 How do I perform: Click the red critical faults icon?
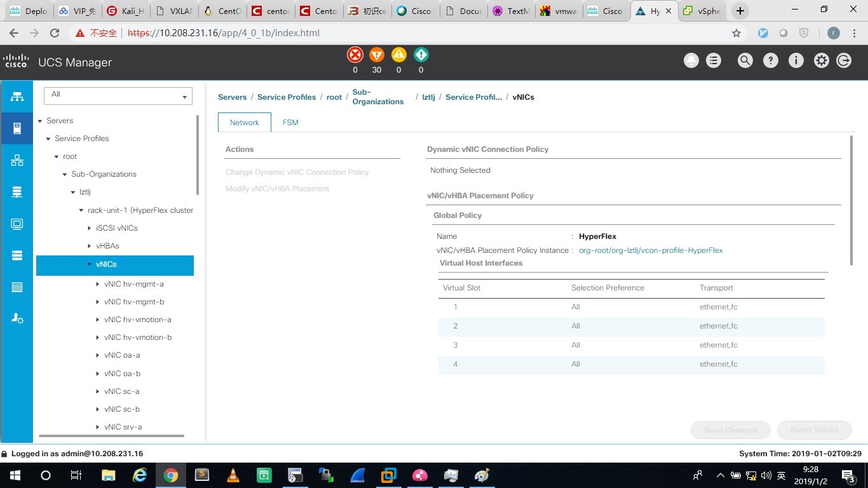pos(355,55)
